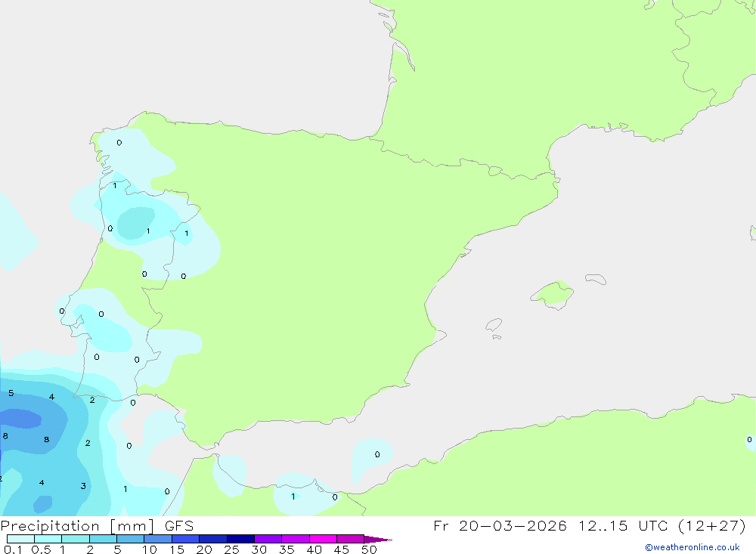Click the legend scale label 30

tap(259, 549)
